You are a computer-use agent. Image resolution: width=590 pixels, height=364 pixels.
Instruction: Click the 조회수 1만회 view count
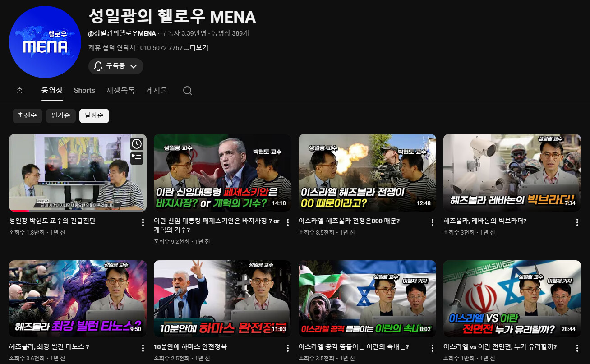click(459, 359)
